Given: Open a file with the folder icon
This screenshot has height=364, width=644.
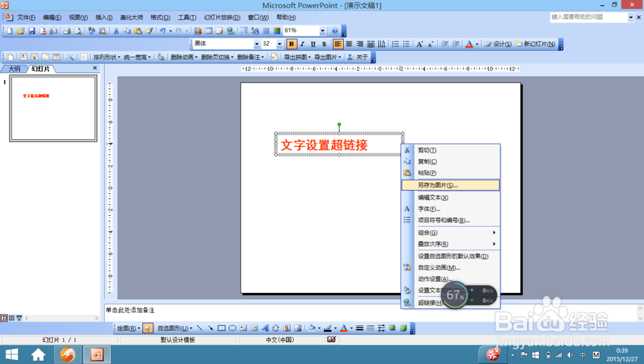Looking at the screenshot, I should pyautogui.click(x=21, y=31).
